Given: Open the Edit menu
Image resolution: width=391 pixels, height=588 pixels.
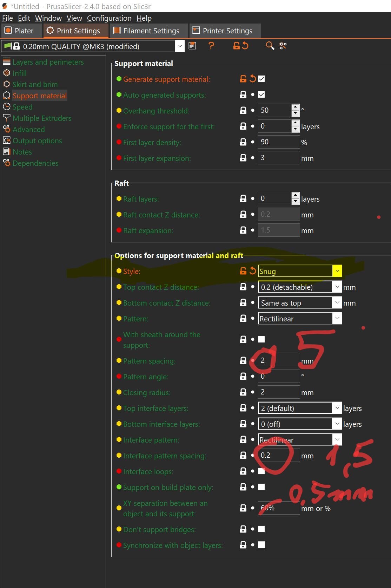Looking at the screenshot, I should coord(24,18).
